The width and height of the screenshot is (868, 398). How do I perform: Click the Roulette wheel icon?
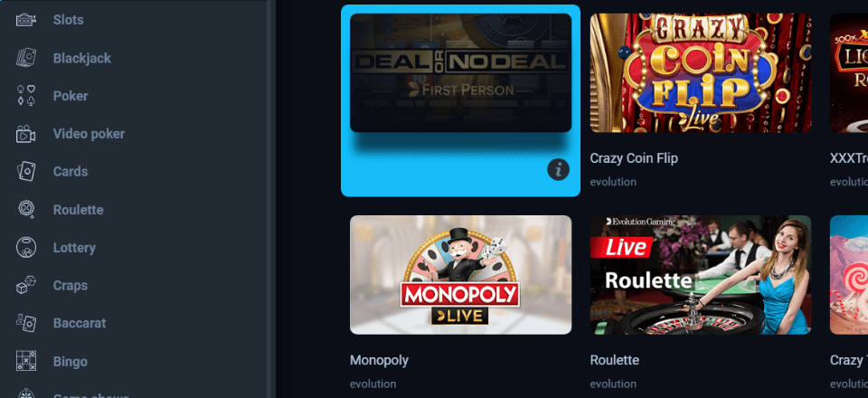pos(26,210)
